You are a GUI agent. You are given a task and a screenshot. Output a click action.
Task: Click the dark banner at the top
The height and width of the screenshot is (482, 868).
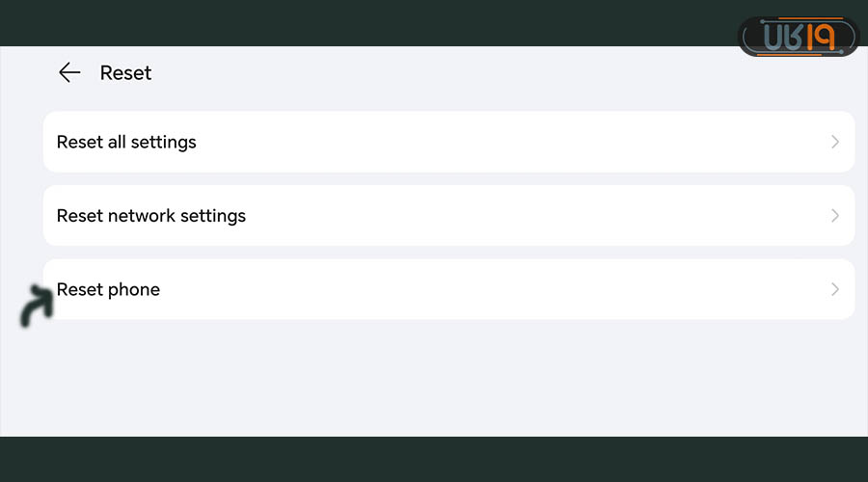386,21
